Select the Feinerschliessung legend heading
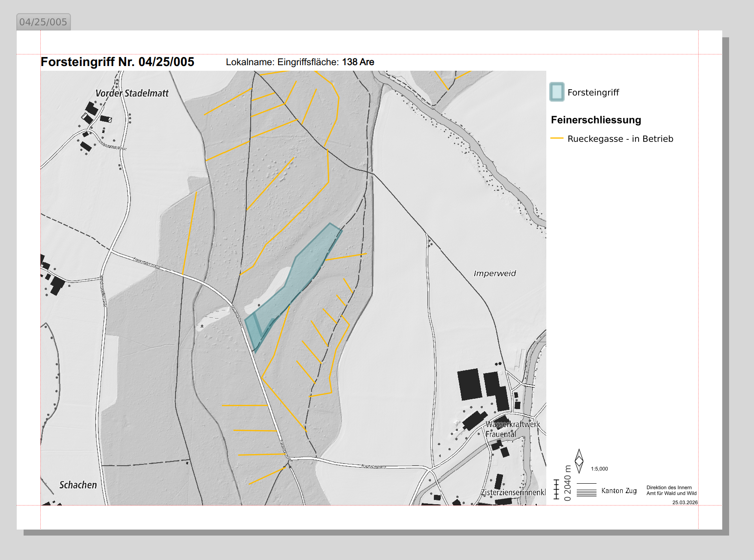 (596, 120)
